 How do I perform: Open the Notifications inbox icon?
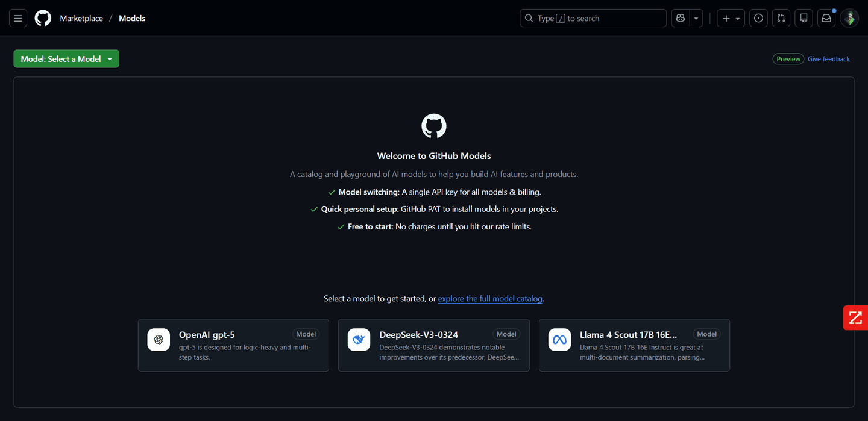click(826, 19)
